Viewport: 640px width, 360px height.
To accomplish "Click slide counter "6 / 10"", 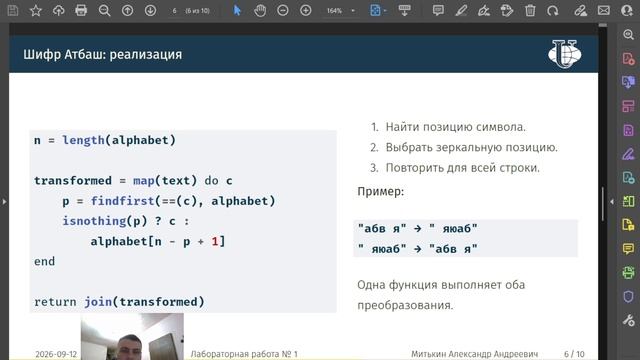I will tap(574, 354).
